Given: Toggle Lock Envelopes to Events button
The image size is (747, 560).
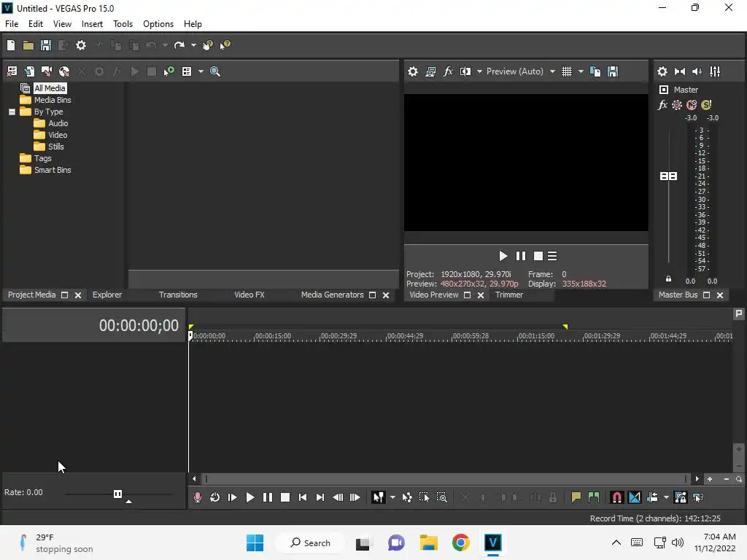Looking at the screenshot, I should click(x=681, y=497).
